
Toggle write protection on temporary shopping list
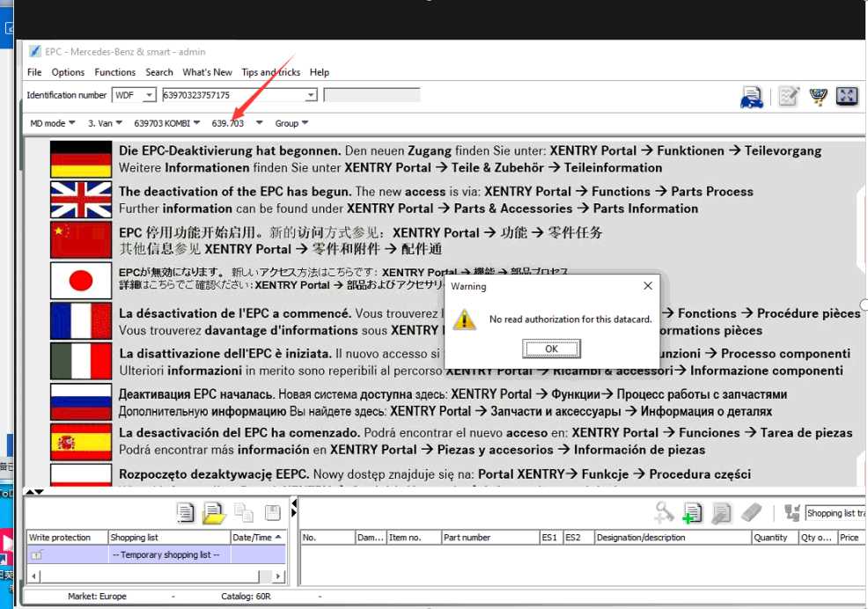[37, 554]
